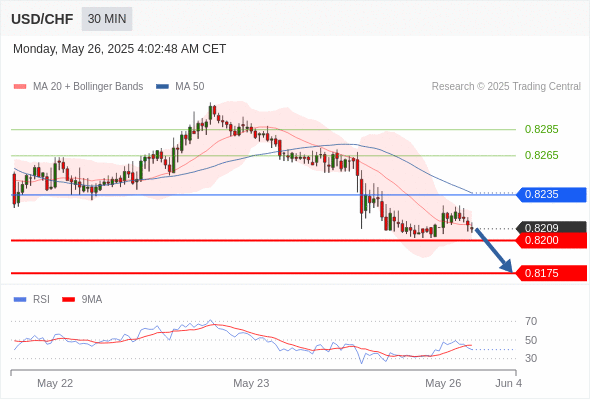Click the red 0.8175 target tag
Viewport: 590px width, 400px height.
click(551, 273)
